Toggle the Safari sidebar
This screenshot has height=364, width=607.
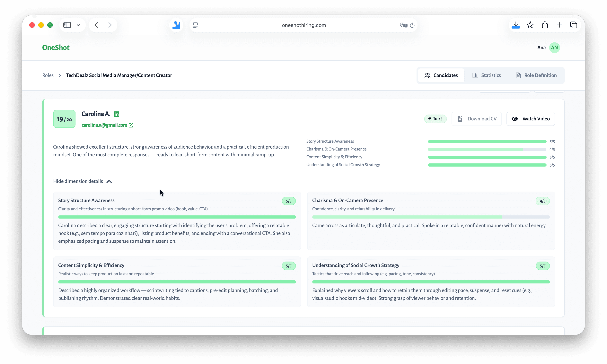coord(67,25)
